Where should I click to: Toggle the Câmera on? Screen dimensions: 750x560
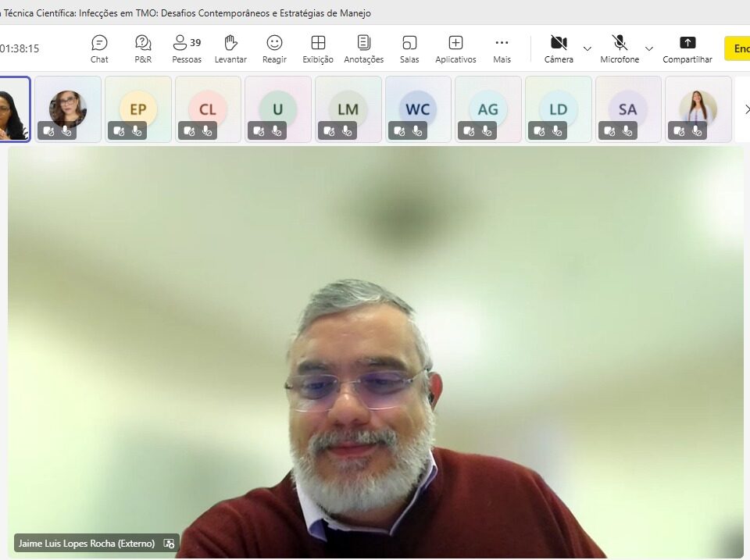[559, 48]
